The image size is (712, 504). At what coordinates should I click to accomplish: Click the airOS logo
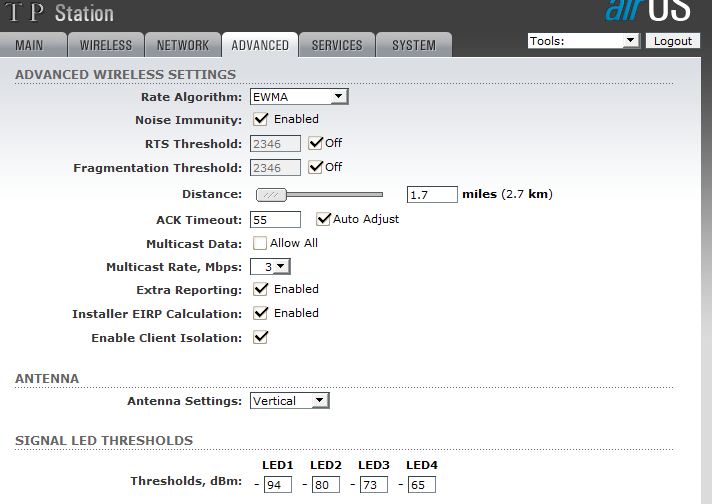648,10
